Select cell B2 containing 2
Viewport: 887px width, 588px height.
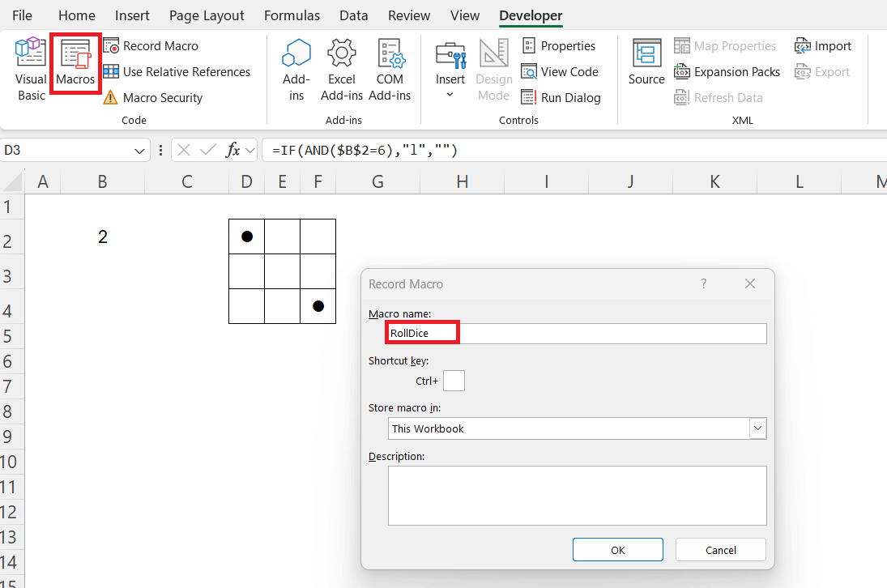coord(102,236)
